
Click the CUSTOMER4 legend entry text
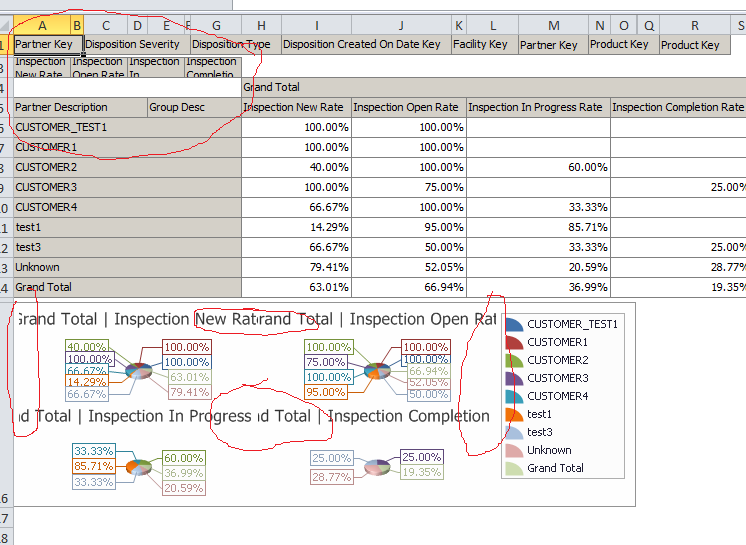558,396
